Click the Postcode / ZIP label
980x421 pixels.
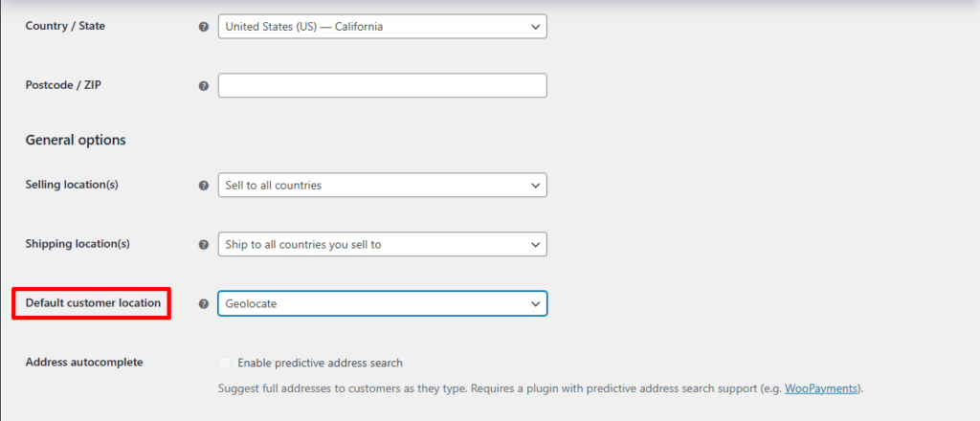pyautogui.click(x=63, y=85)
